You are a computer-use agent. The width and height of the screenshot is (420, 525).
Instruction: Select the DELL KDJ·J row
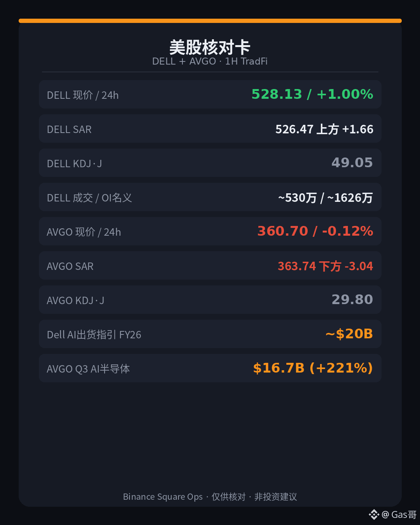210,163
